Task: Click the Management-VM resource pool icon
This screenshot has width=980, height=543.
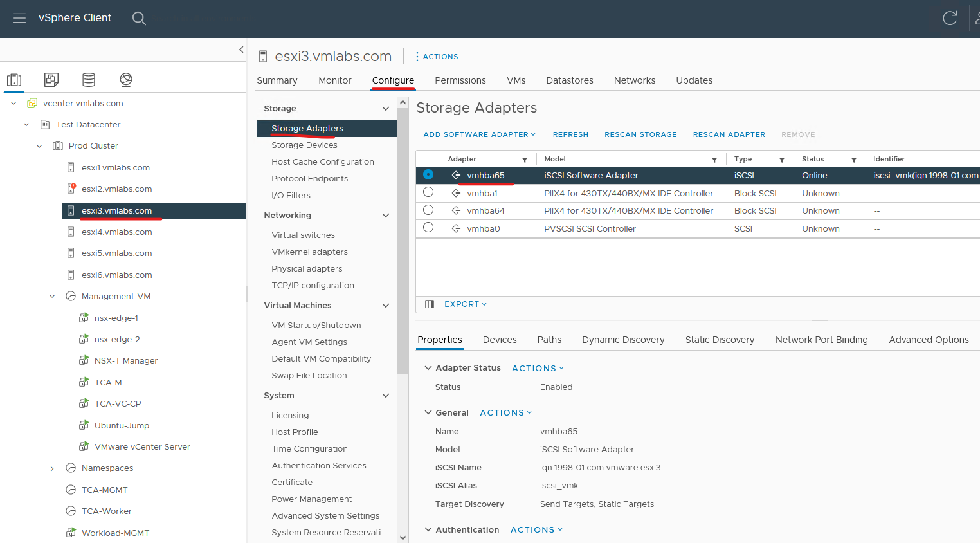Action: pos(71,296)
